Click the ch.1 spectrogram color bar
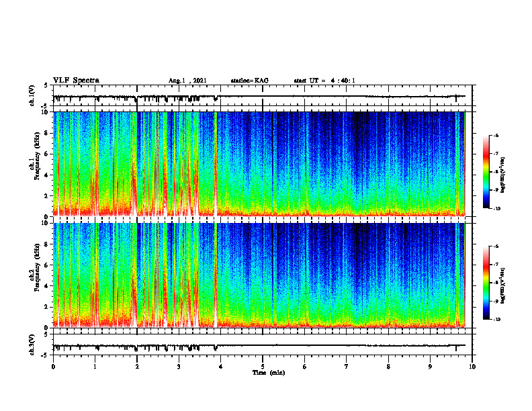This screenshot has width=532, height=411. tap(486, 172)
